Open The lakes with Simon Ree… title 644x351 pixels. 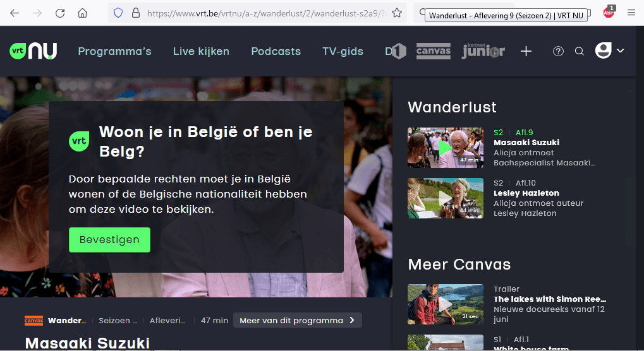click(x=550, y=299)
